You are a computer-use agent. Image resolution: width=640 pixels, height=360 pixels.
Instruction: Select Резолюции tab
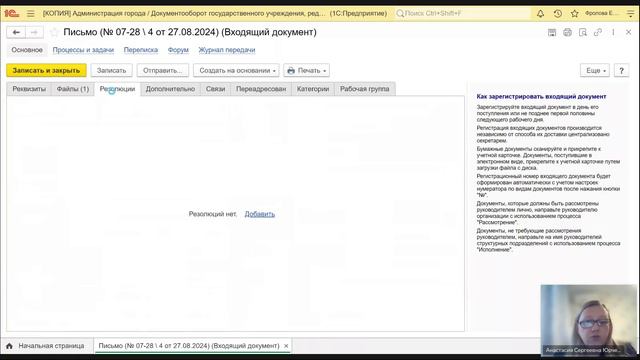point(118,89)
